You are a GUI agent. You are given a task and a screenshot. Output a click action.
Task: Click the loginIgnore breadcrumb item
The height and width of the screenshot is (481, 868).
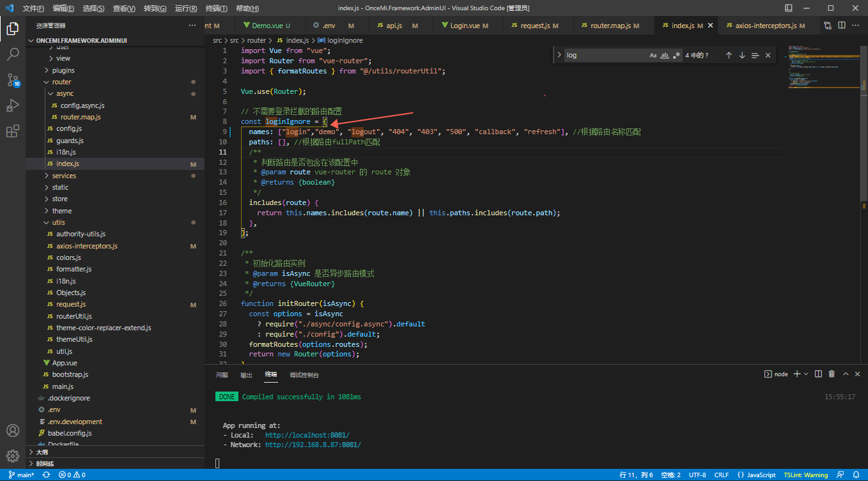[340, 40]
